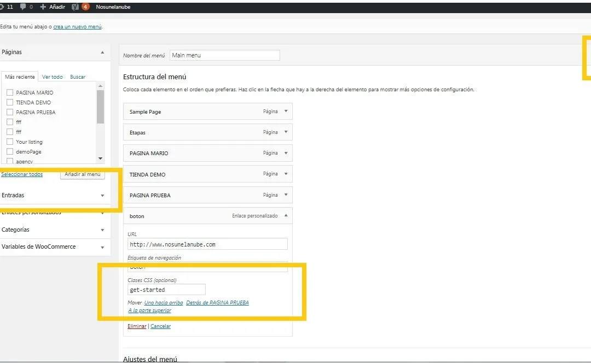Viewport: 591px width, 364px height.
Task: Click the Eliminar link for boton item
Action: click(137, 326)
